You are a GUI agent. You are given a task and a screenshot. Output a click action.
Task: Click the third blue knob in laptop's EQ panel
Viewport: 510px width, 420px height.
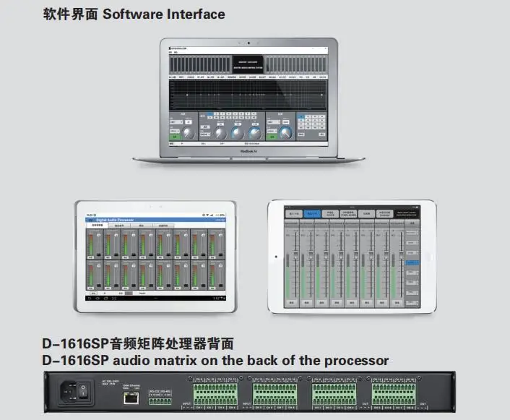coord(255,133)
